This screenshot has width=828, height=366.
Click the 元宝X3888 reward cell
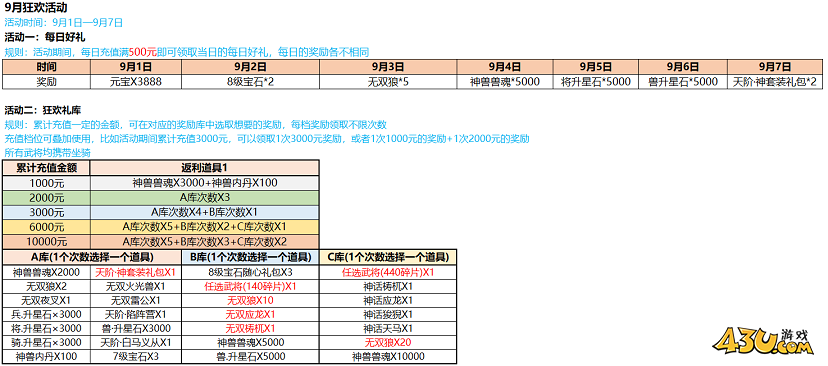(x=136, y=82)
